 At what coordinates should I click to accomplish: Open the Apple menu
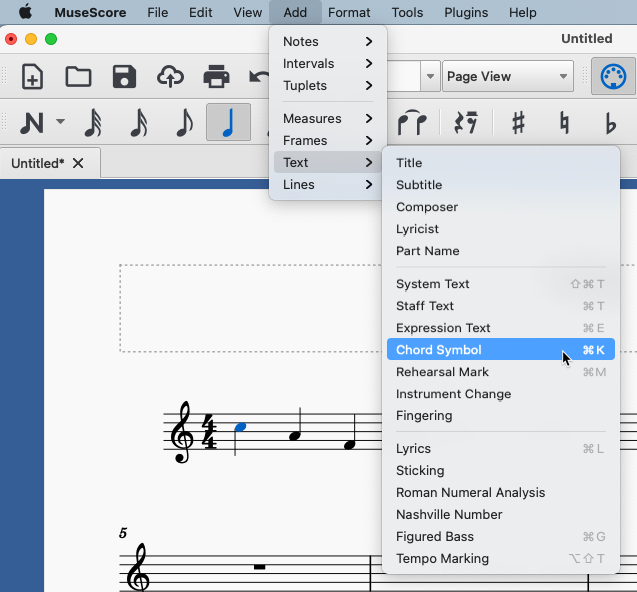coord(25,12)
